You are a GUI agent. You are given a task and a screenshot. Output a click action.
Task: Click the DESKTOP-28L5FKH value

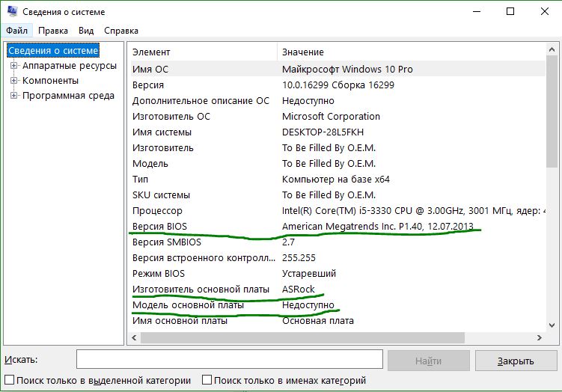(x=323, y=132)
